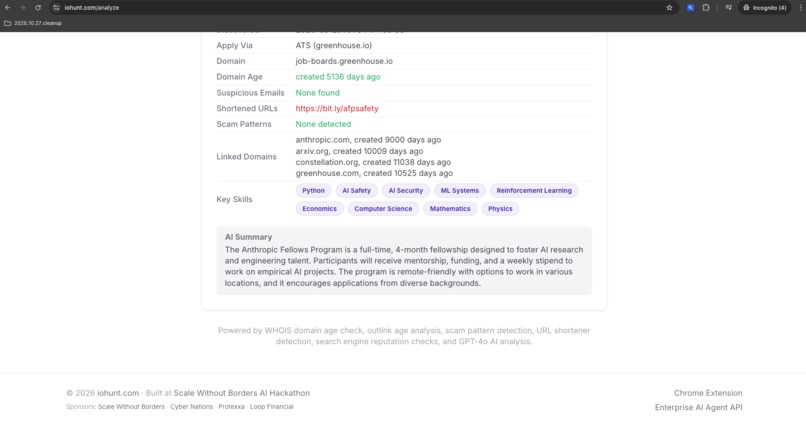Open site information icon beside the URL
The image size is (806, 422).
point(56,8)
